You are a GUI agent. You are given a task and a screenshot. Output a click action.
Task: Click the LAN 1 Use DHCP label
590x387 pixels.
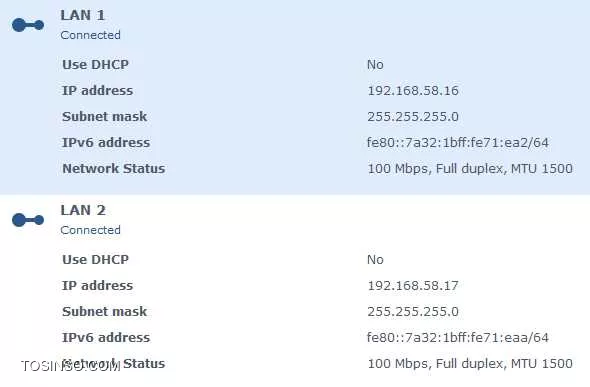pos(96,65)
